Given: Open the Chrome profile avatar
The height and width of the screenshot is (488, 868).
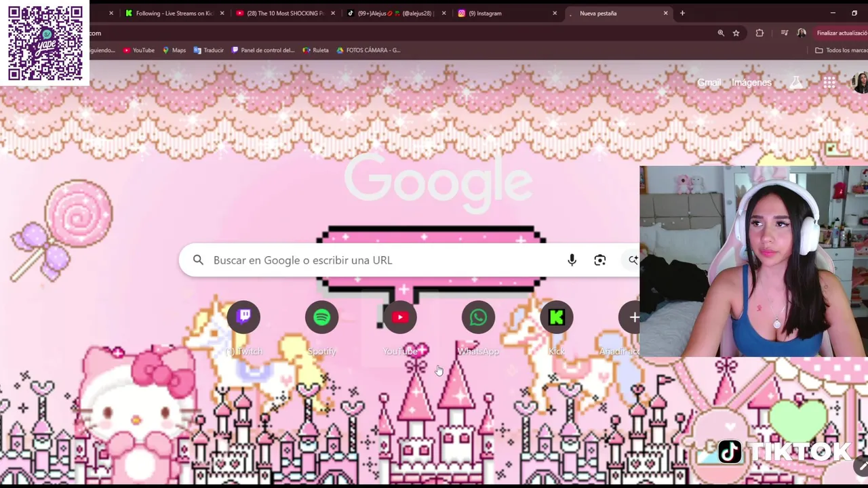Looking at the screenshot, I should (802, 33).
